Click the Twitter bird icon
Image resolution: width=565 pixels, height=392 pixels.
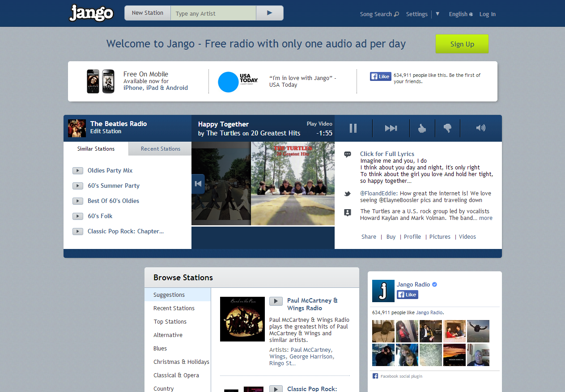(x=348, y=194)
